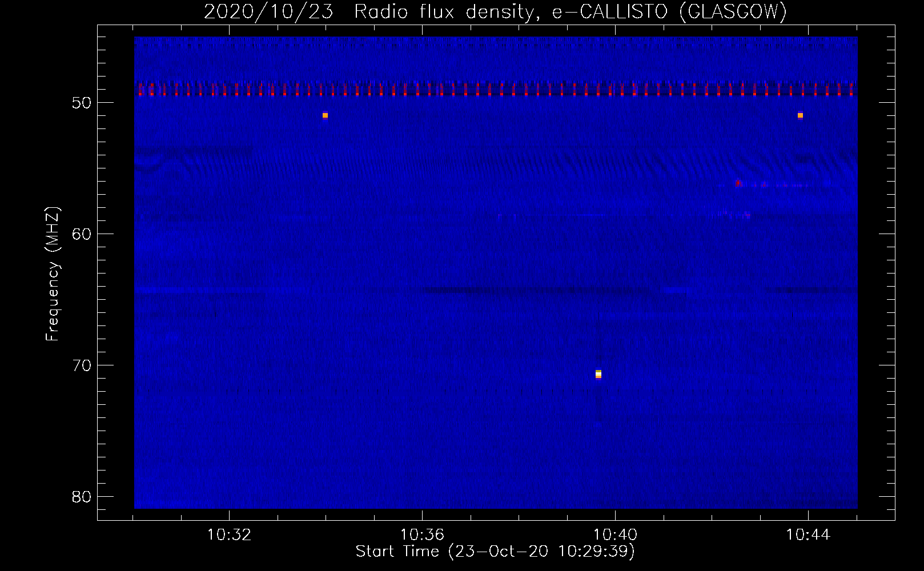The width and height of the screenshot is (924, 571).
Task: Click the 50 frequency tick label
Action: pos(82,103)
